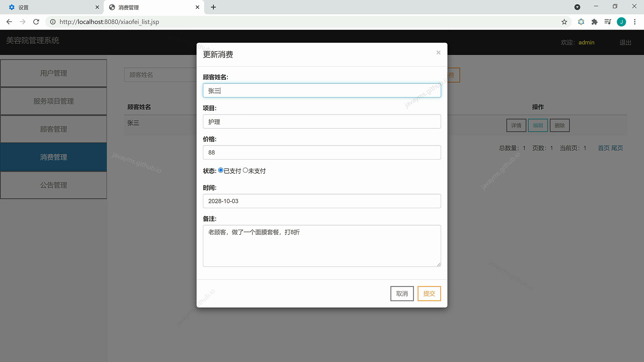Click the green J profile avatar
Screen dimensions: 644x362
[621, 22]
